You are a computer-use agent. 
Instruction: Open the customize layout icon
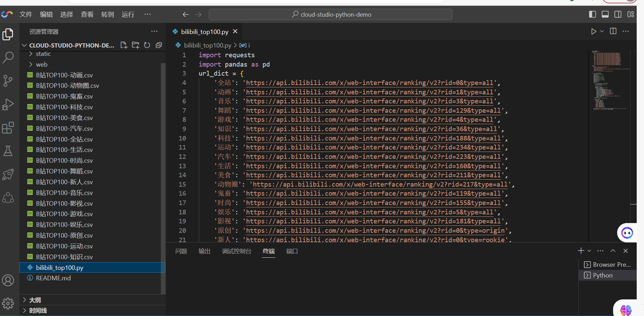tap(631, 14)
